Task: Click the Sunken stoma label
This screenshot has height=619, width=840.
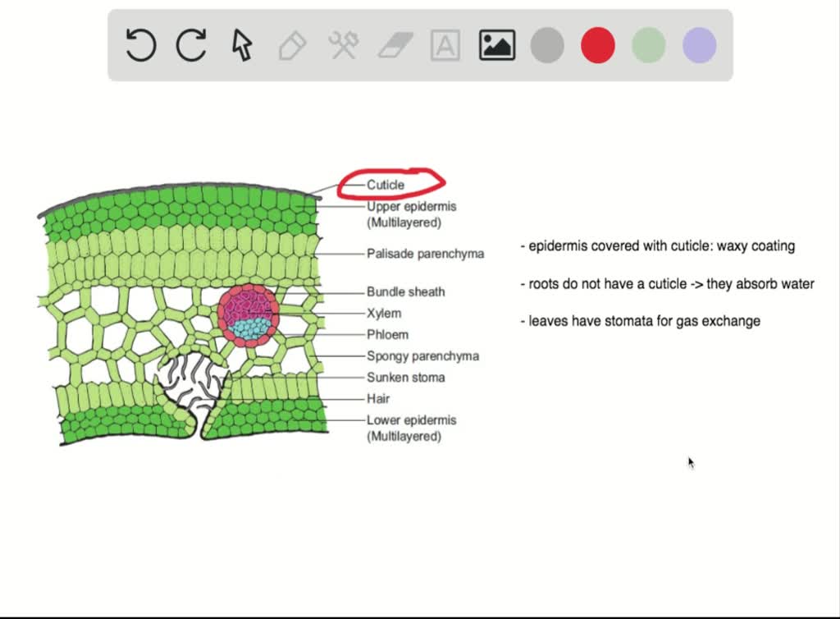Action: click(x=405, y=378)
